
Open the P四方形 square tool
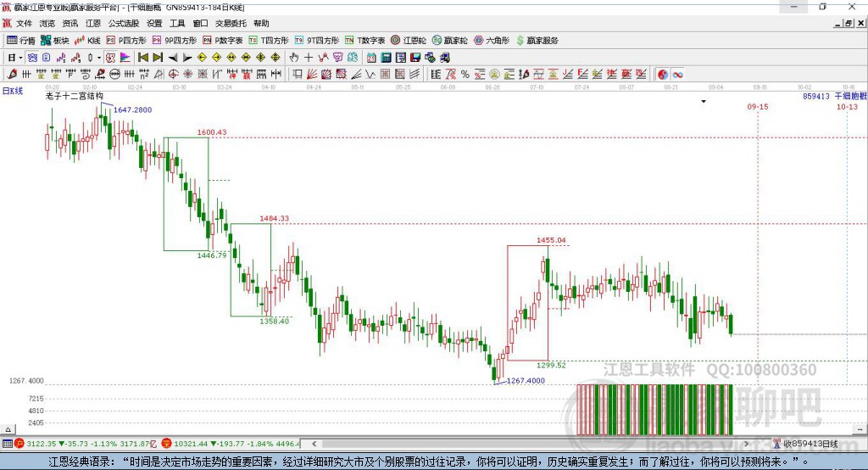[126, 41]
